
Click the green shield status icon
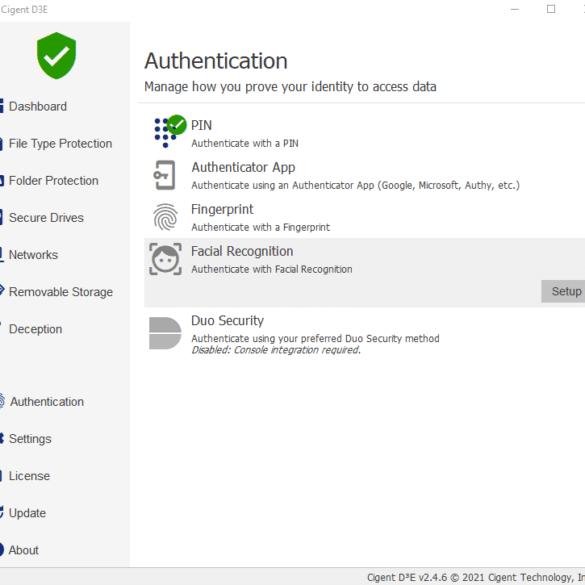[56, 56]
